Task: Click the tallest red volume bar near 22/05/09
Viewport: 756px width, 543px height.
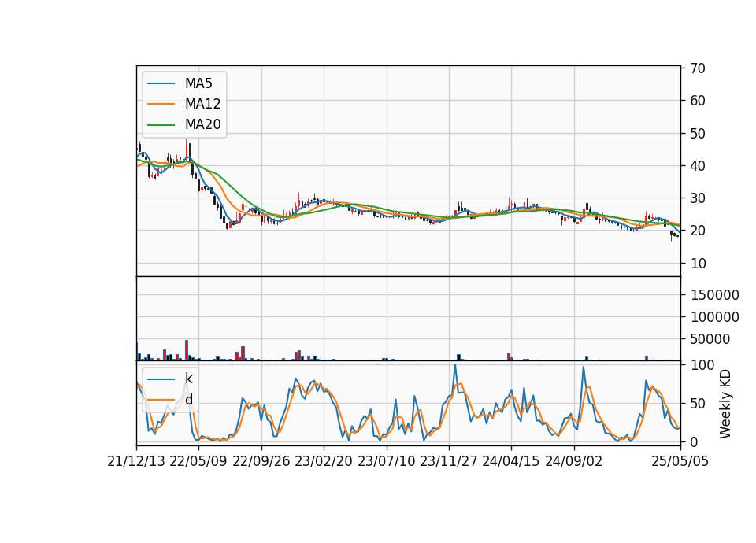Action: tap(187, 350)
